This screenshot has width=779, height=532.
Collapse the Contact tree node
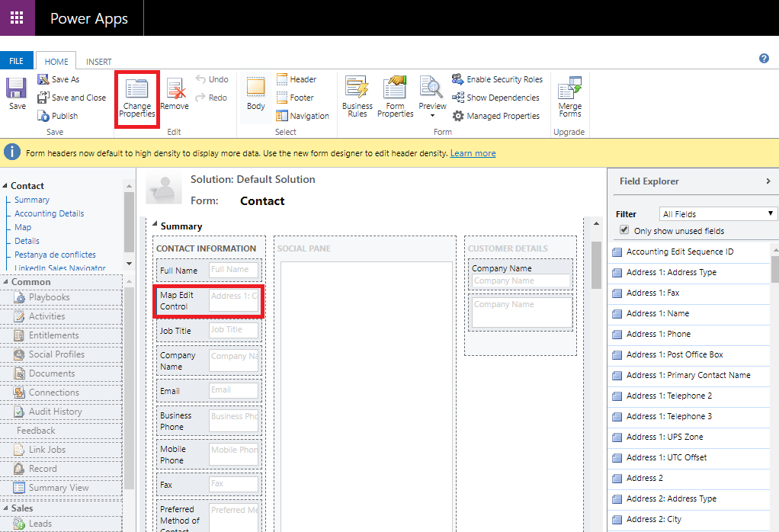(x=5, y=186)
